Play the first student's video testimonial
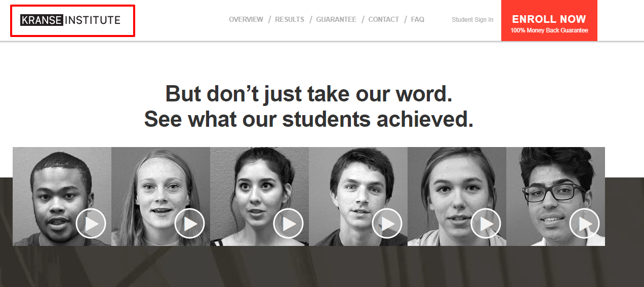The image size is (644, 287). [x=91, y=224]
